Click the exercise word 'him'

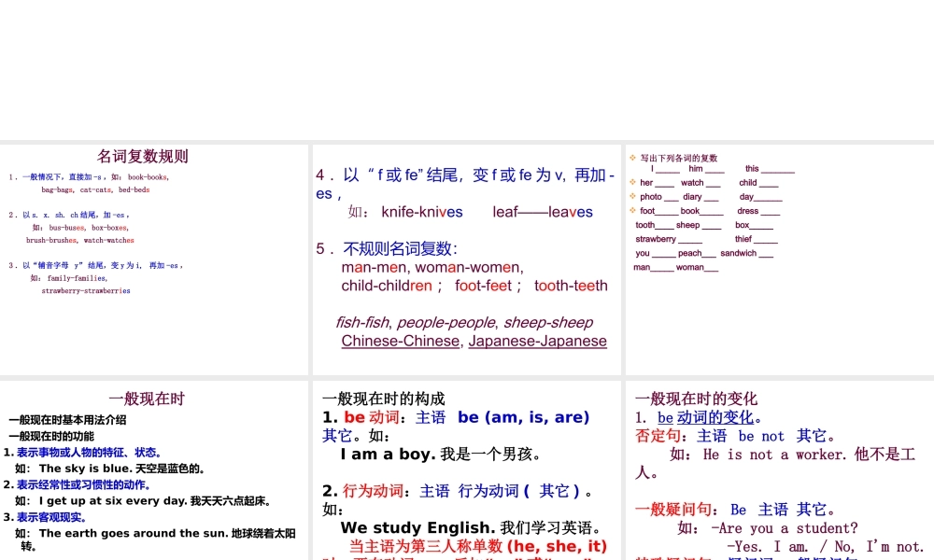[696, 169]
